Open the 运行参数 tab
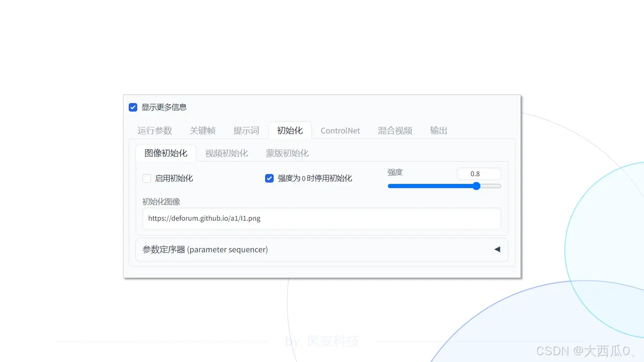The image size is (644, 362). click(x=155, y=131)
